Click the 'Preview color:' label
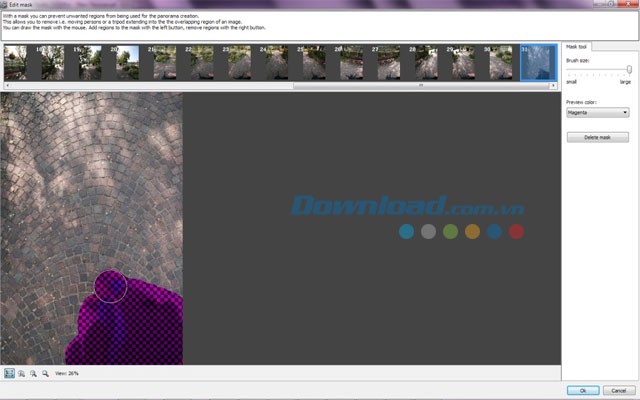 click(x=581, y=102)
